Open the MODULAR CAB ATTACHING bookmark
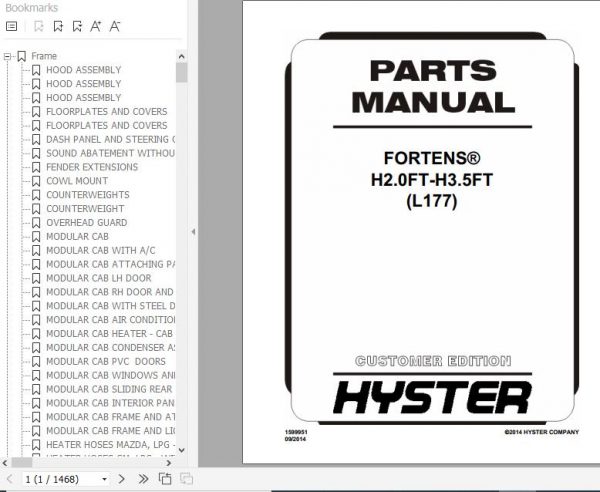This screenshot has height=492, width=600. tap(110, 264)
